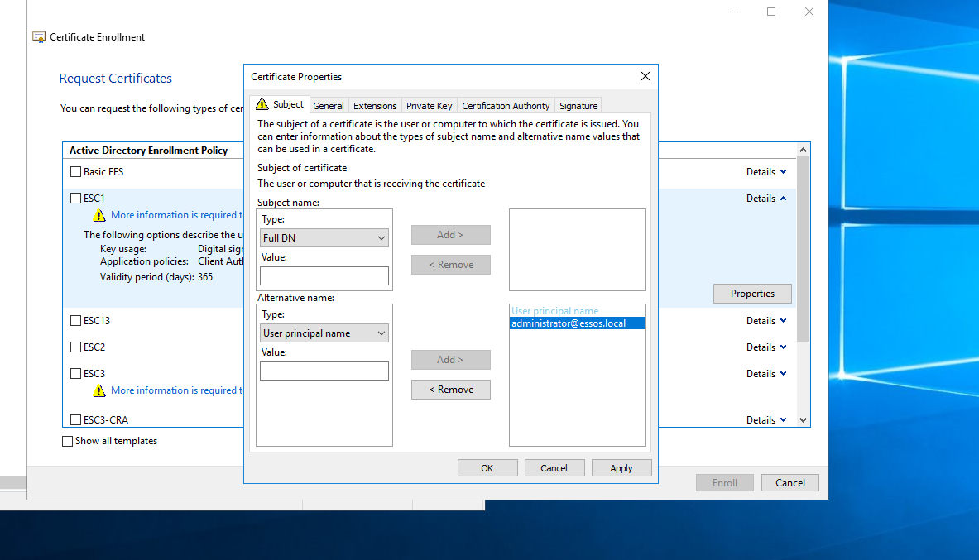The image size is (979, 560).
Task: Switch to the Private Key tab
Action: pyautogui.click(x=429, y=106)
